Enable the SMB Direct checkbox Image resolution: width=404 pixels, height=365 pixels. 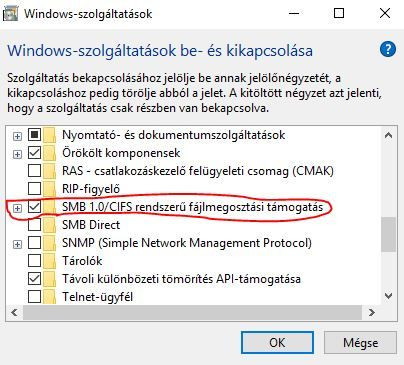[34, 225]
